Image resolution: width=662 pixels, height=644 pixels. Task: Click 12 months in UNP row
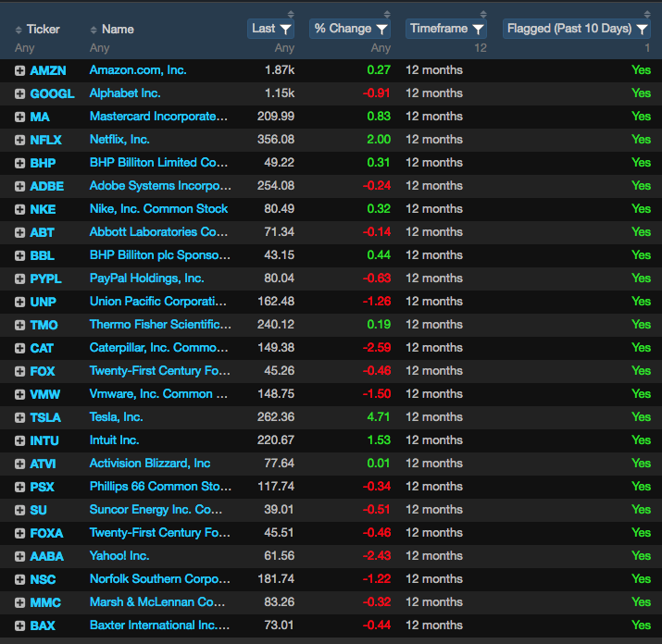pyautogui.click(x=434, y=302)
